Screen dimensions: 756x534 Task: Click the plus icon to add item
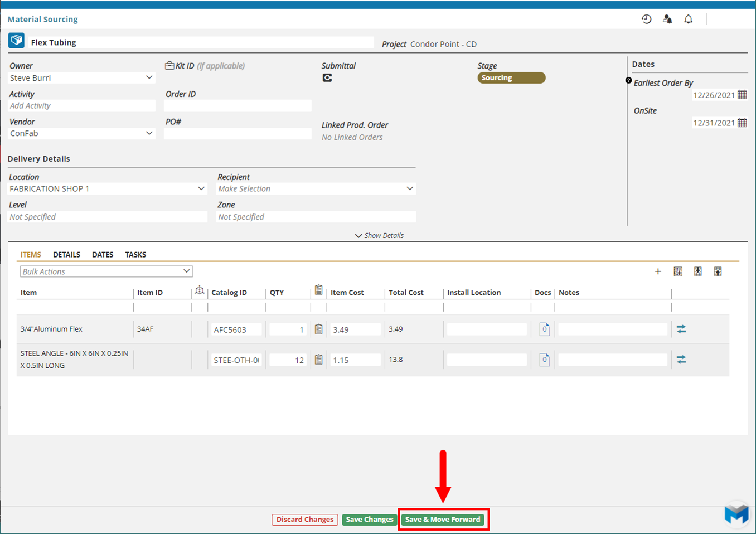point(658,271)
